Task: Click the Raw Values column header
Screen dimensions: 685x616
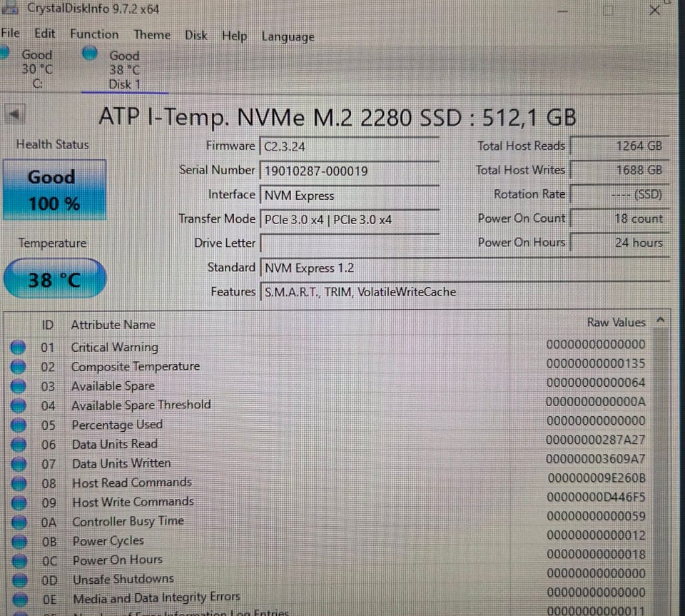Action: [x=616, y=323]
